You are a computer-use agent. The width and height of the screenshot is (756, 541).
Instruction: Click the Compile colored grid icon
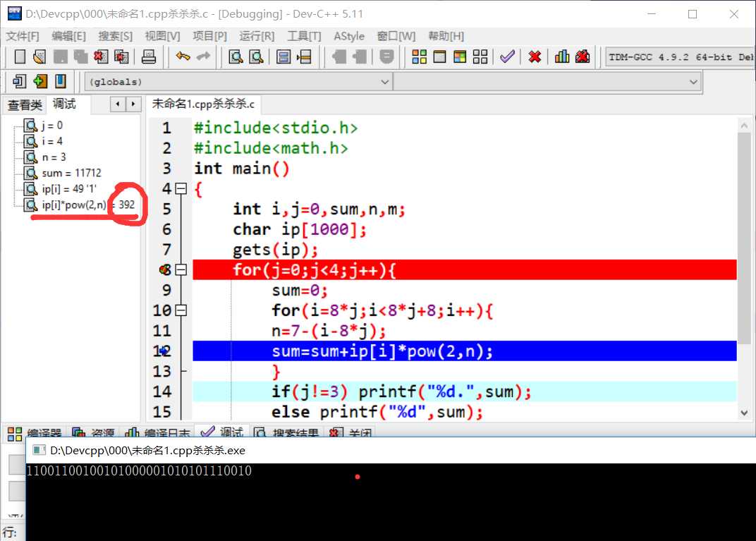419,57
